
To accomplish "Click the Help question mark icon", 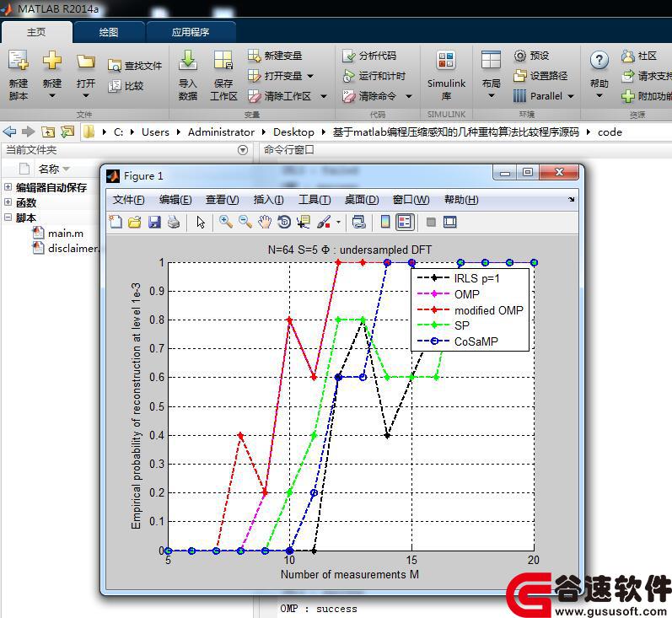I will pos(599,61).
